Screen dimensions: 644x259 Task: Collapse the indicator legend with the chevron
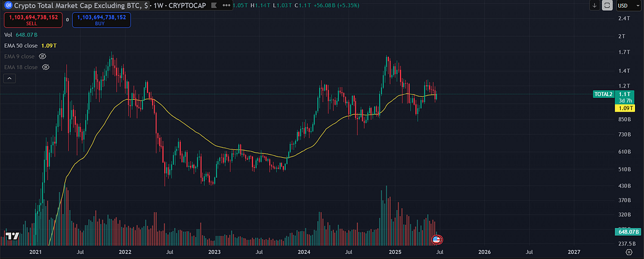10,78
